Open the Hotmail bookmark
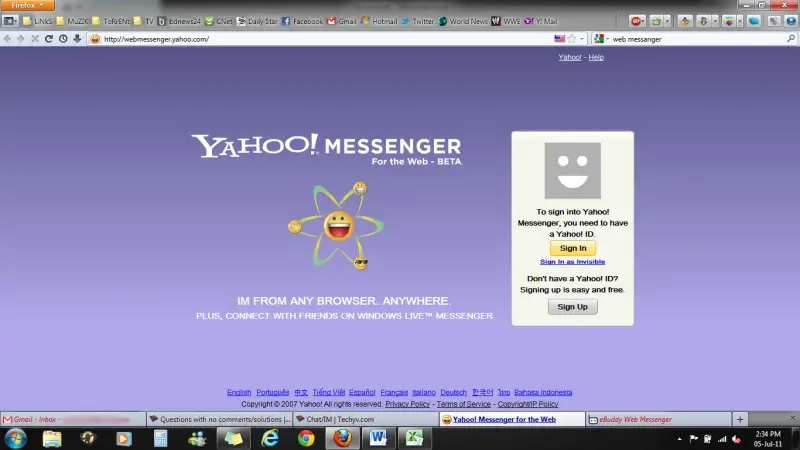The height and width of the screenshot is (450, 800). (x=379, y=21)
